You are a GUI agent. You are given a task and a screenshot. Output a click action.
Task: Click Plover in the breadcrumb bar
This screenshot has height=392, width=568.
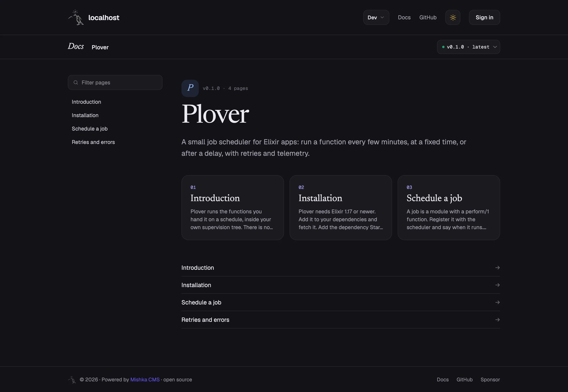(x=100, y=47)
